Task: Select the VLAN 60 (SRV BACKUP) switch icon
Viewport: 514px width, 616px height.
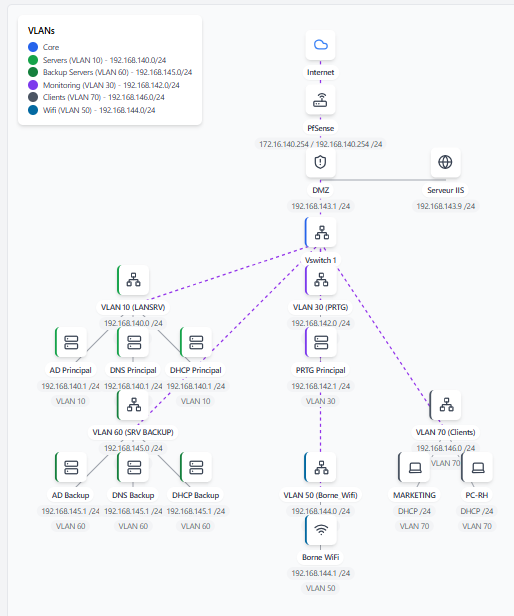Action: pyautogui.click(x=133, y=405)
